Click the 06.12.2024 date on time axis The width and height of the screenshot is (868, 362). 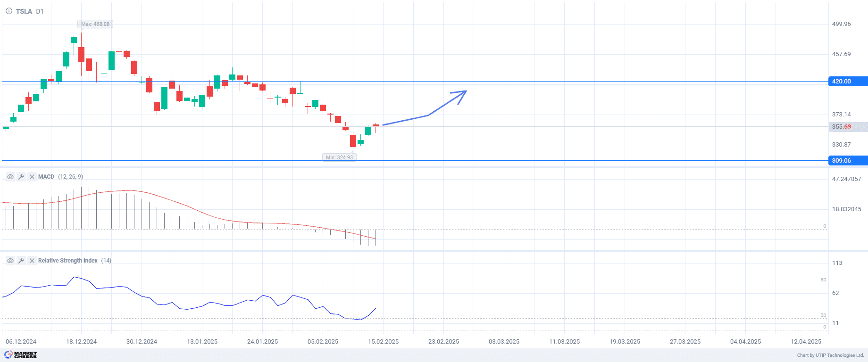tap(21, 342)
